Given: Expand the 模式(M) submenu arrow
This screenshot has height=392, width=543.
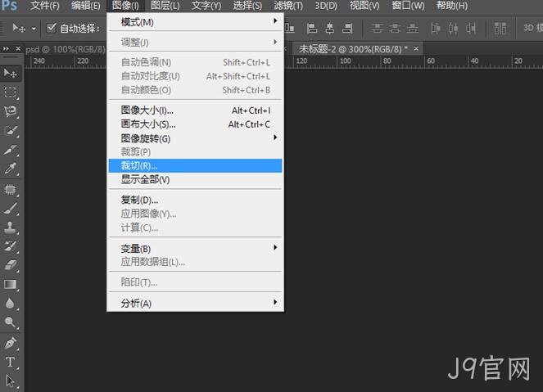Looking at the screenshot, I should [275, 20].
